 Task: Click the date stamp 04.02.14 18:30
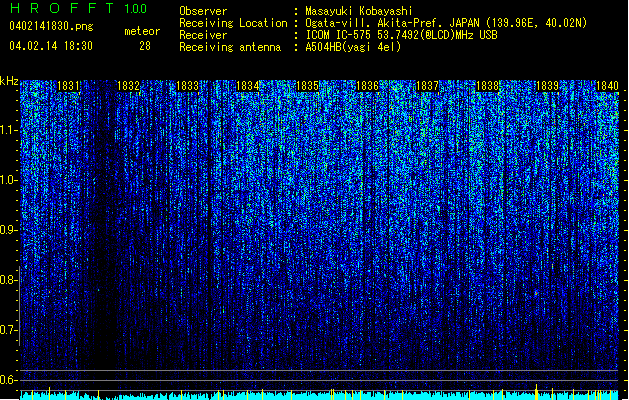click(51, 45)
